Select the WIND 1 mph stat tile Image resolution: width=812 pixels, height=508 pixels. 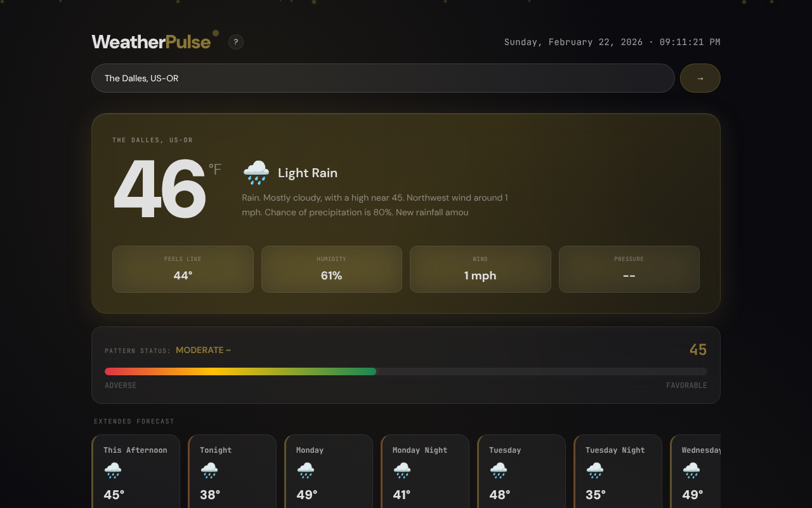point(480,269)
